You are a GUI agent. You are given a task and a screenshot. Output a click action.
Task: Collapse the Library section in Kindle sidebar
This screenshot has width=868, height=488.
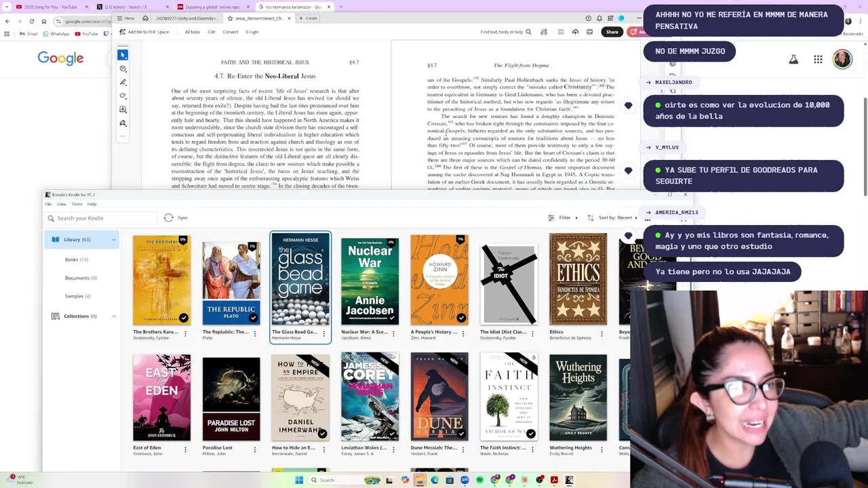[113, 239]
